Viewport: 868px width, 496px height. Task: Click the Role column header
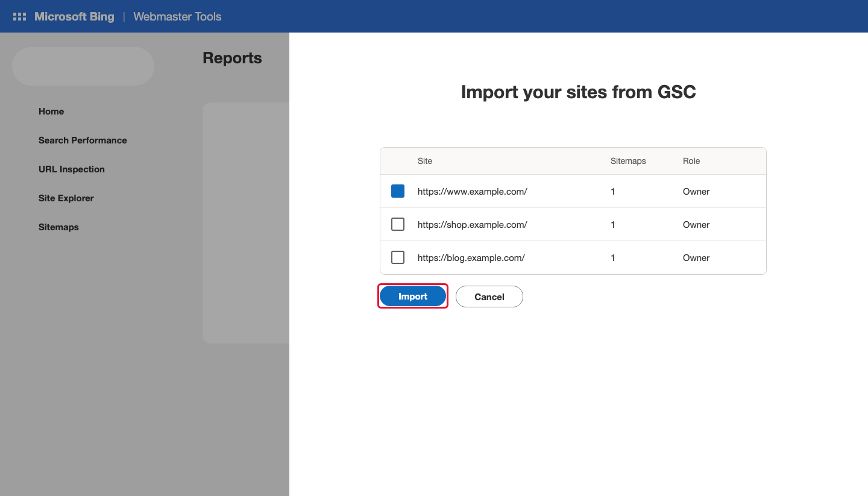pyautogui.click(x=691, y=161)
